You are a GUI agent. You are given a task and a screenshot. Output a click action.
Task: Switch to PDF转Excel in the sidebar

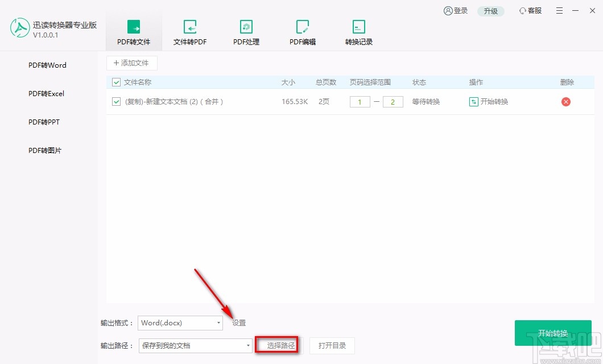pyautogui.click(x=46, y=93)
